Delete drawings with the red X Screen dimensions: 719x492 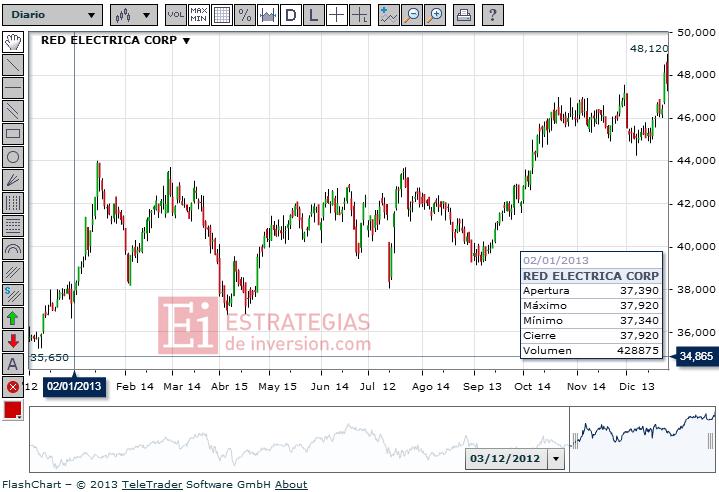pyautogui.click(x=13, y=387)
